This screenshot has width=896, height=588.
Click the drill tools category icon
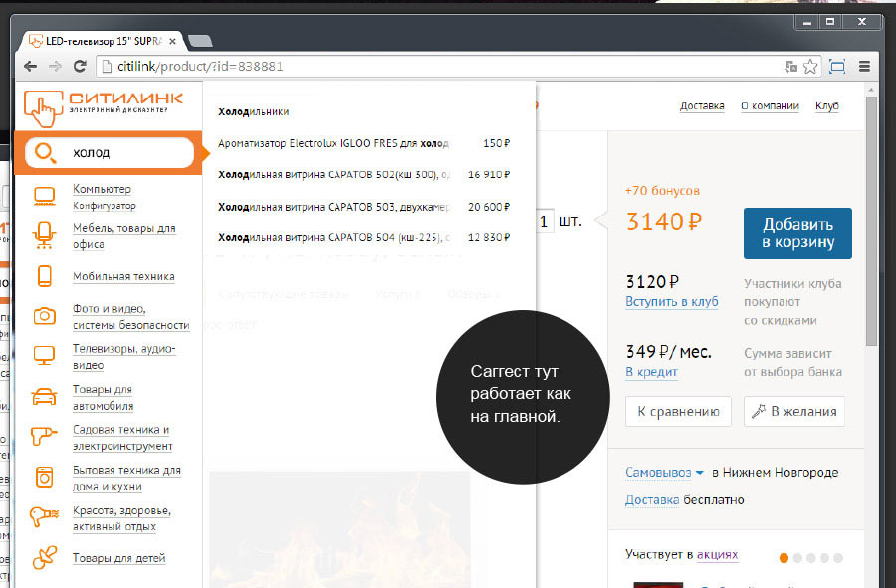point(45,438)
